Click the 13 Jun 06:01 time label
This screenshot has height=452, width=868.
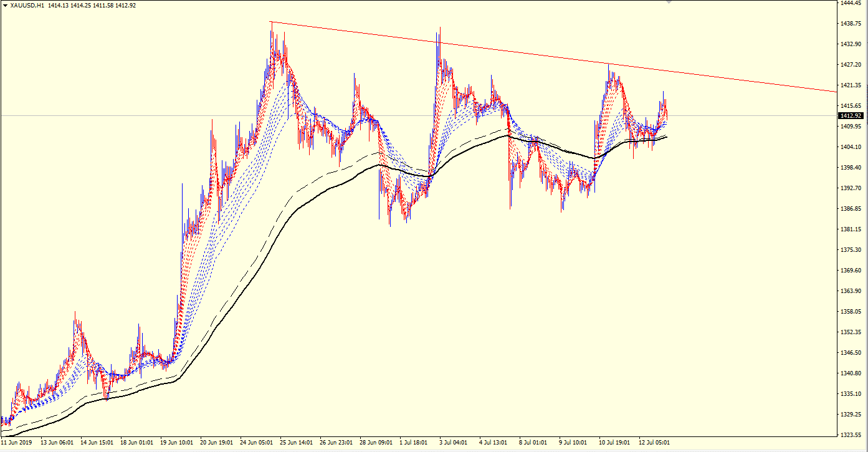(x=57, y=443)
